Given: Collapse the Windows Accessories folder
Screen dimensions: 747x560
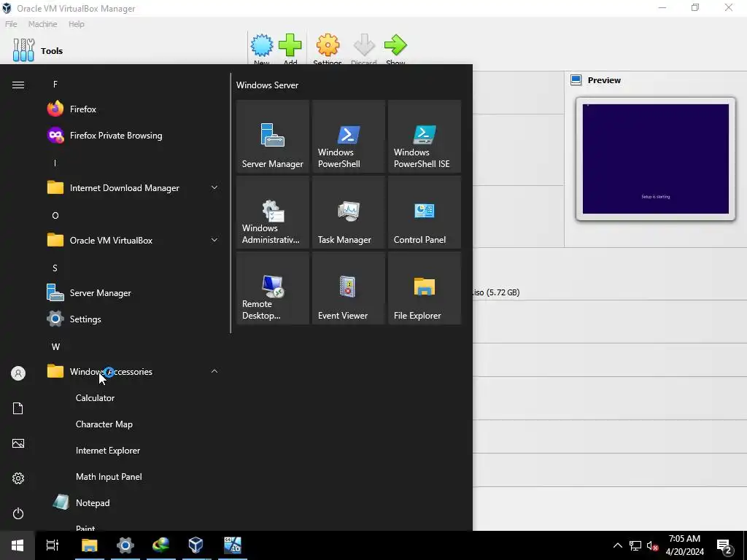Looking at the screenshot, I should tap(214, 371).
